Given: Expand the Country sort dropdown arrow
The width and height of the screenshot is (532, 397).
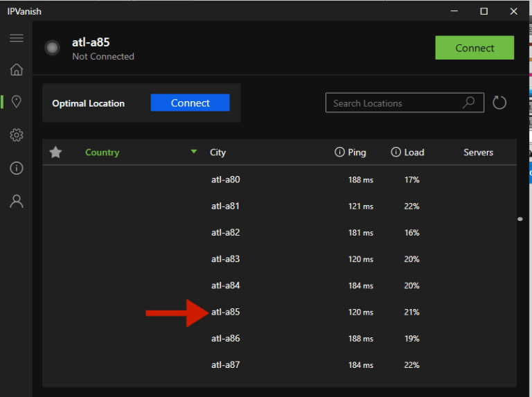Looking at the screenshot, I should pyautogui.click(x=194, y=152).
